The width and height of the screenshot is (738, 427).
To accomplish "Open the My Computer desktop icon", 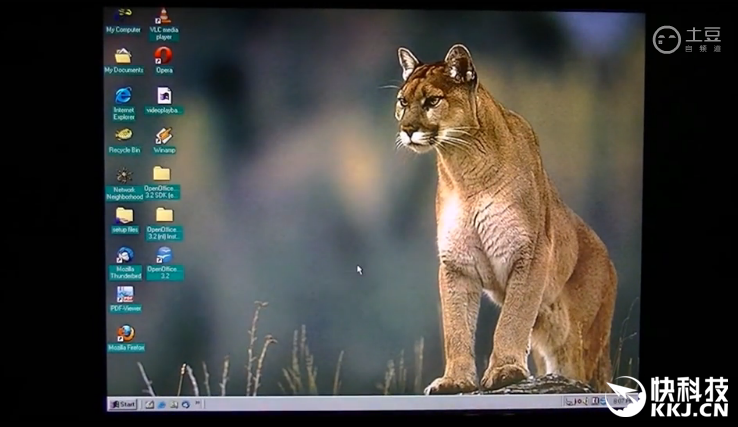I will [x=124, y=17].
